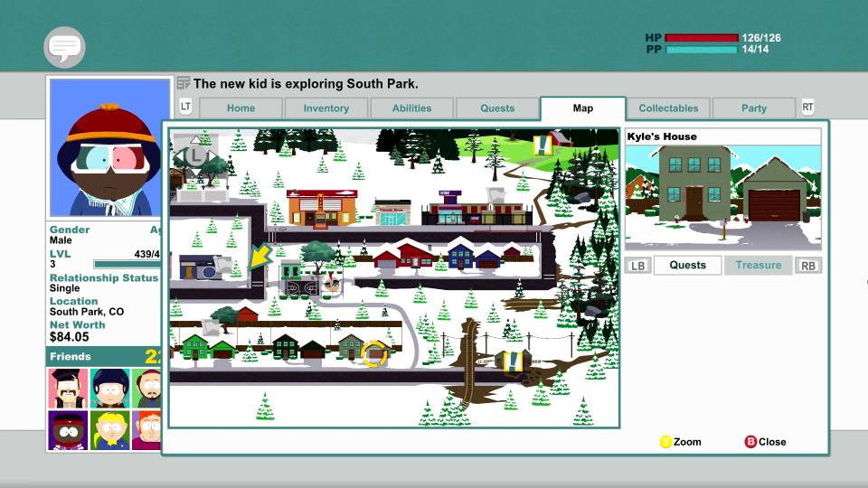Open the Collectables tab
The height and width of the screenshot is (488, 868).
[669, 108]
